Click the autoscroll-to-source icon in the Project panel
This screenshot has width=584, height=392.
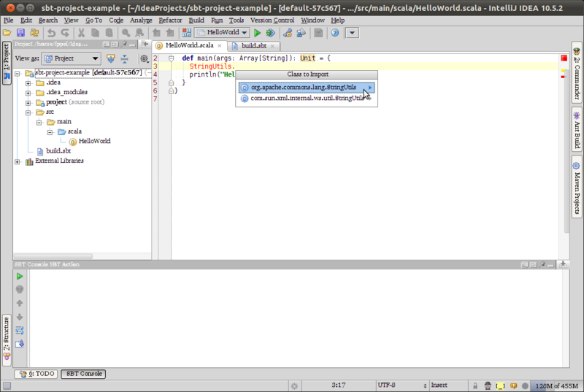pyautogui.click(x=111, y=58)
